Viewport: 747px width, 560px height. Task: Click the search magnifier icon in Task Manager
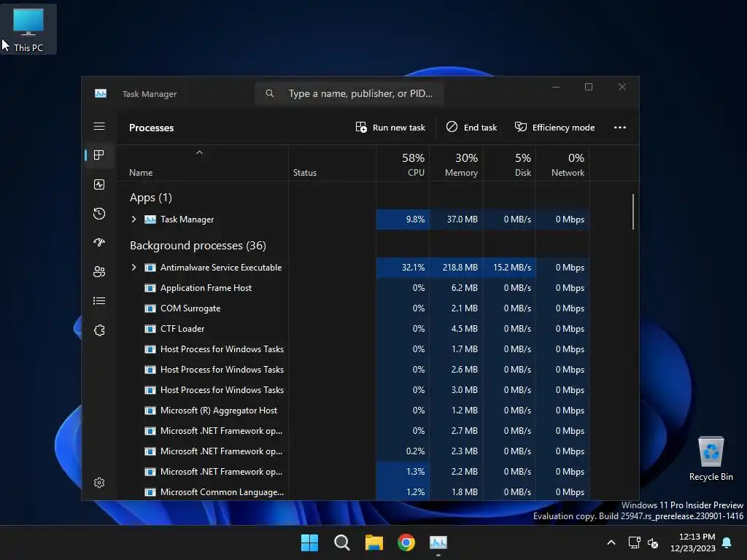270,93
